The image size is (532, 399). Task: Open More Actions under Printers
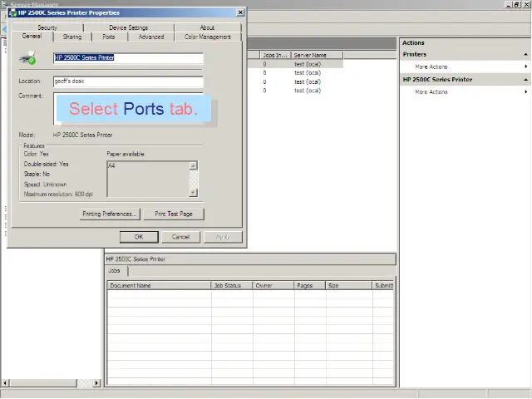[x=431, y=66]
